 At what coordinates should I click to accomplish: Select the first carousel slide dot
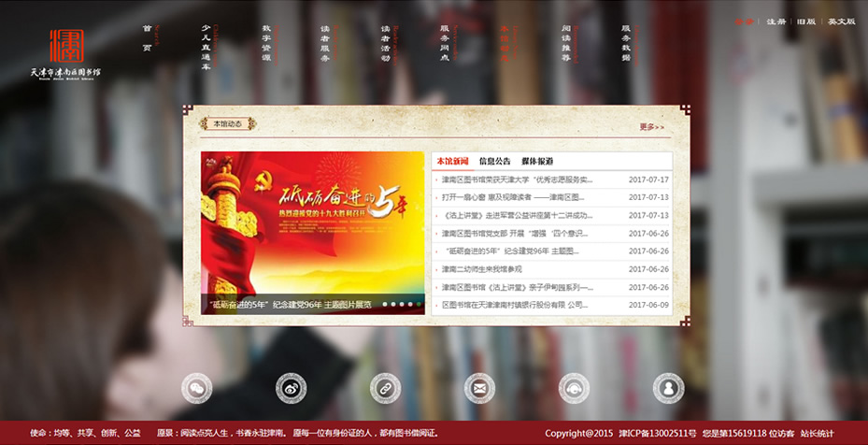[386, 304]
